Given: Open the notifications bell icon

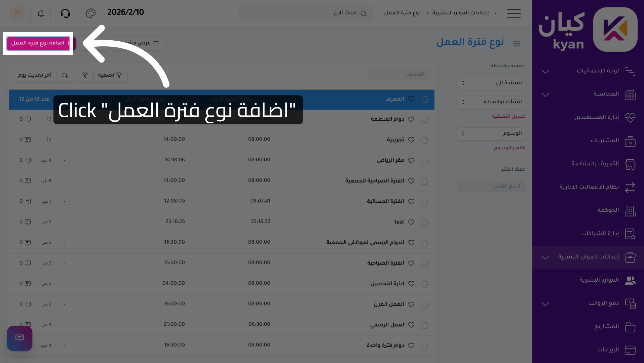Looking at the screenshot, I should [x=40, y=13].
